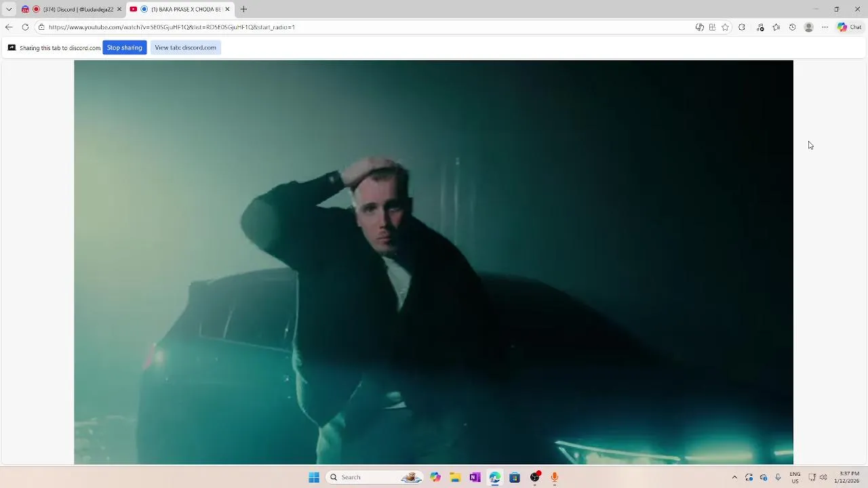Screen dimensions: 868x488
Task: Open split screen icon in address bar
Action: 712,27
